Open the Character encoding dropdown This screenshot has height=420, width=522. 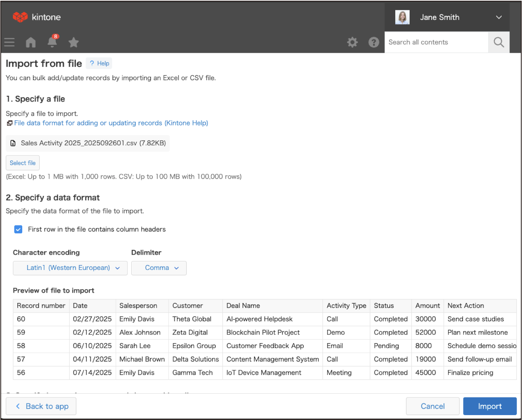[70, 268]
